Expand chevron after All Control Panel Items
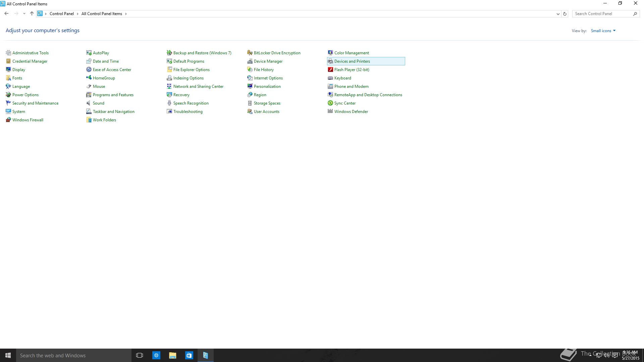This screenshot has height=362, width=644. [x=126, y=14]
